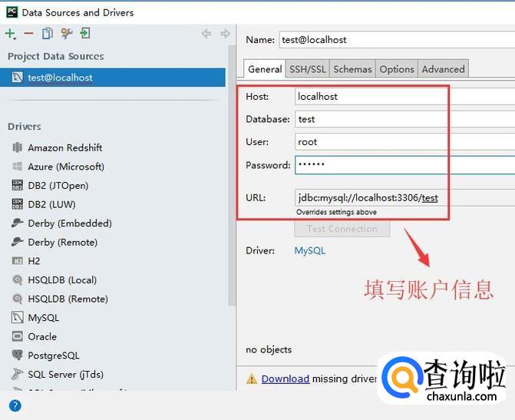Select HSQLDB (Remote) driver name

[68, 299]
